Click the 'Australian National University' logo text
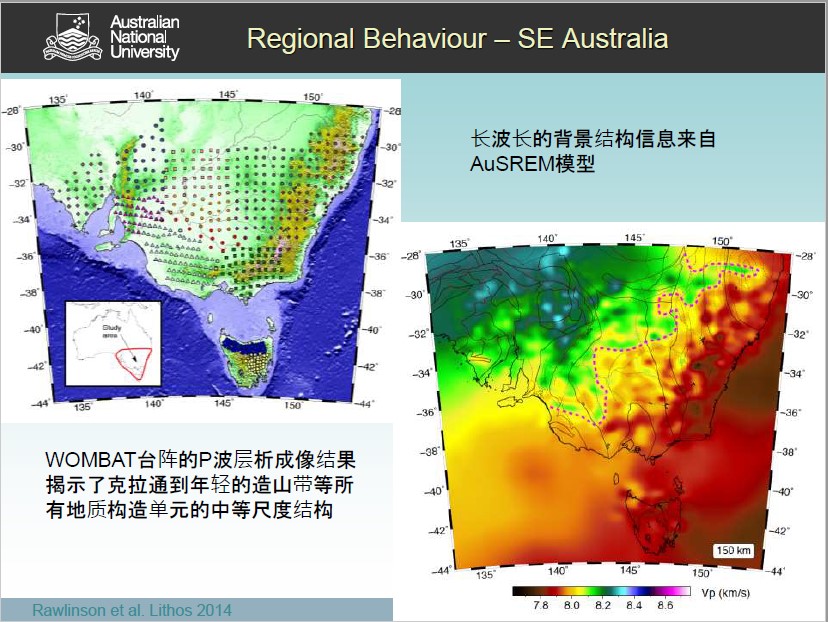This screenshot has width=828, height=622. point(144,37)
